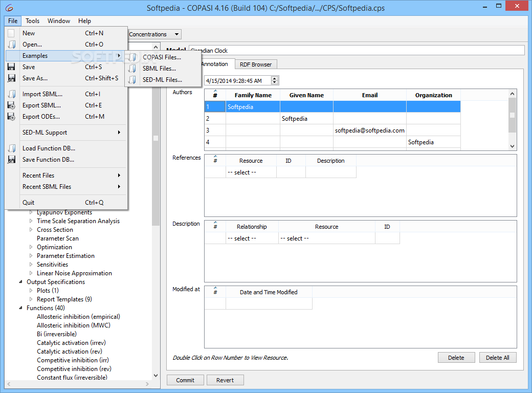The height and width of the screenshot is (393, 532).
Task: Select Export ODEs... menu entry
Action: [x=66, y=116]
